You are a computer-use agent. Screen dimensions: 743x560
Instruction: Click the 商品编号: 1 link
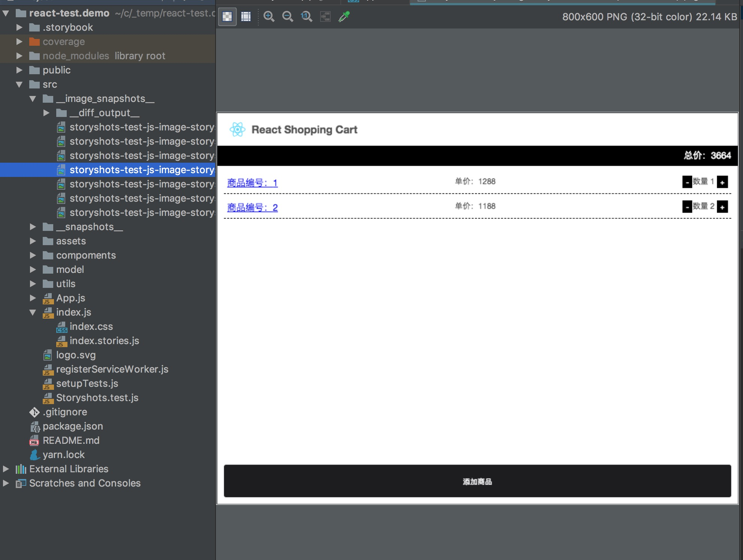pos(252,183)
